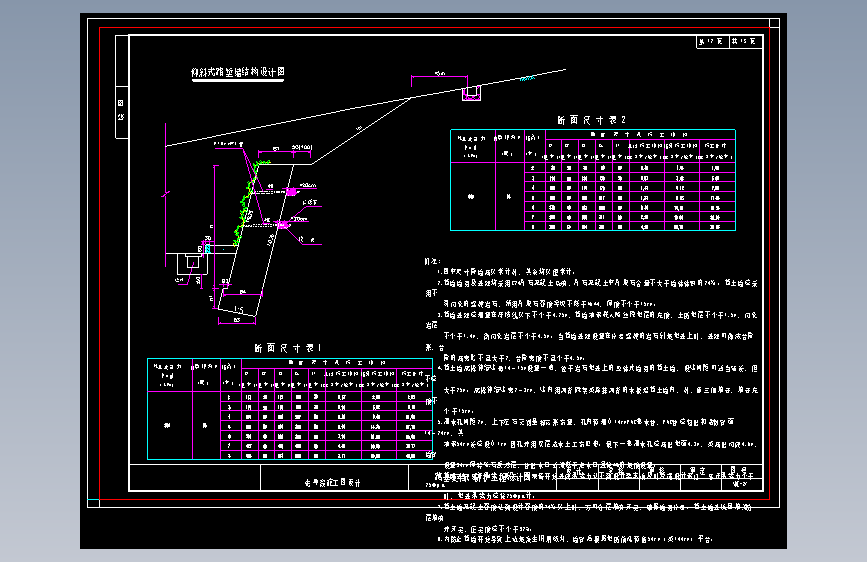The height and width of the screenshot is (562, 867).
Task: Click the "附注:" notes heading
Action: pyautogui.click(x=432, y=261)
